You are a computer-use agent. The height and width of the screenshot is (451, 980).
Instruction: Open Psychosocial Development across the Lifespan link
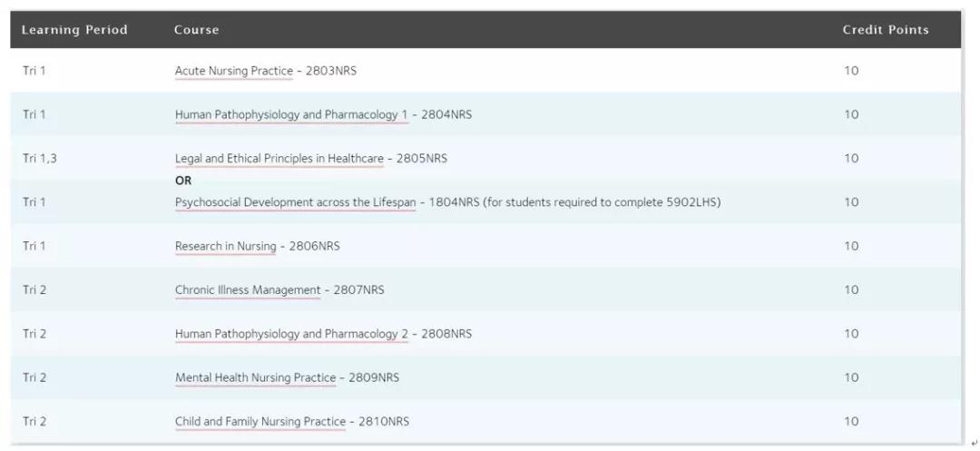point(295,202)
